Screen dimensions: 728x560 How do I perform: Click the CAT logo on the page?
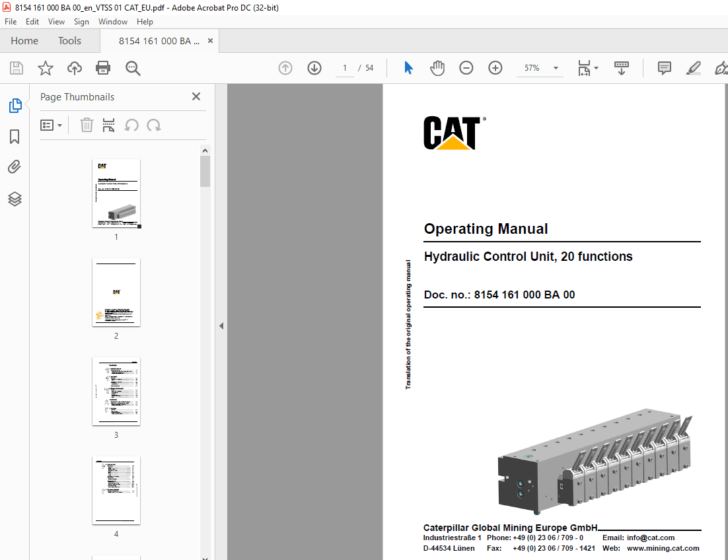pos(455,133)
